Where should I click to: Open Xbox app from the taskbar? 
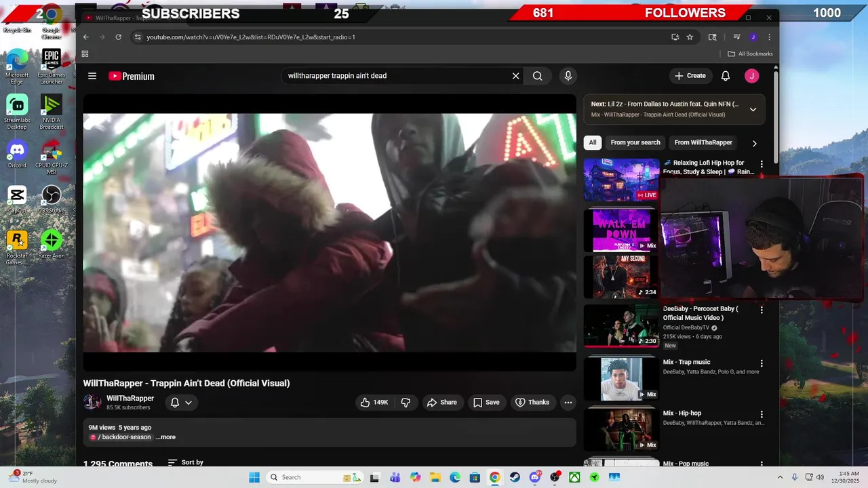574,477
